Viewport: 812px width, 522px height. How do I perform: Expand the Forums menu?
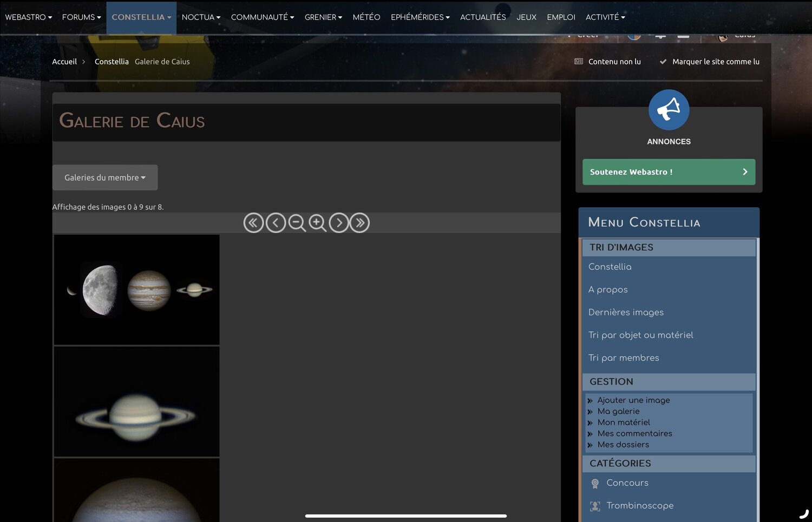(x=82, y=17)
